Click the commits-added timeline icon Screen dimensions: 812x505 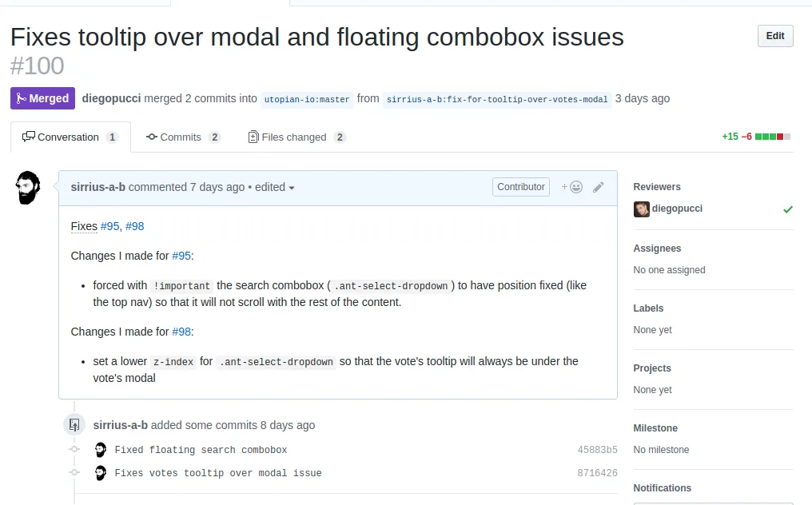coord(74,425)
